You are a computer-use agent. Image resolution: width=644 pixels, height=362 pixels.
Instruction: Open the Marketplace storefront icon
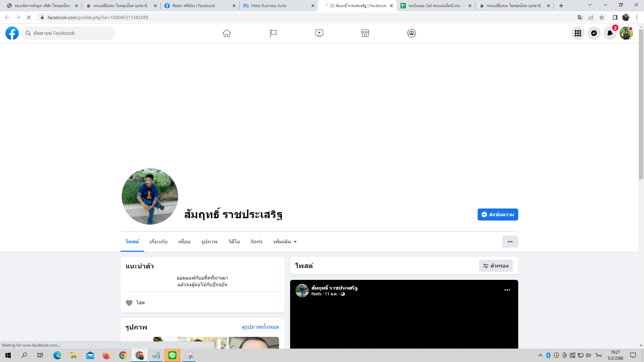tap(365, 33)
